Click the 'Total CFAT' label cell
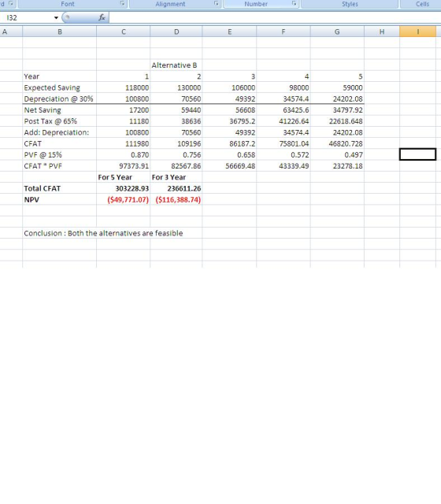441x504 pixels. (x=60, y=188)
